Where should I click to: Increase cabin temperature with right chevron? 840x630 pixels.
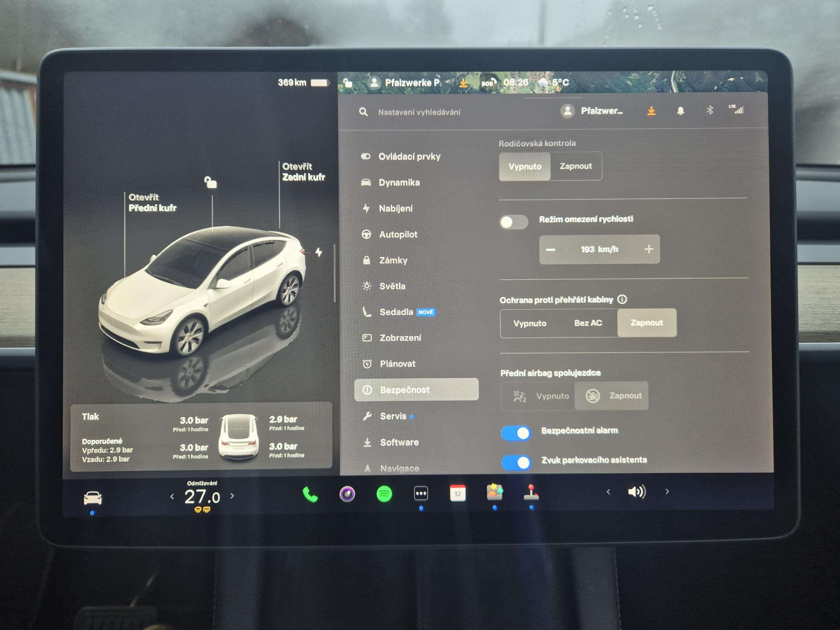point(232,496)
